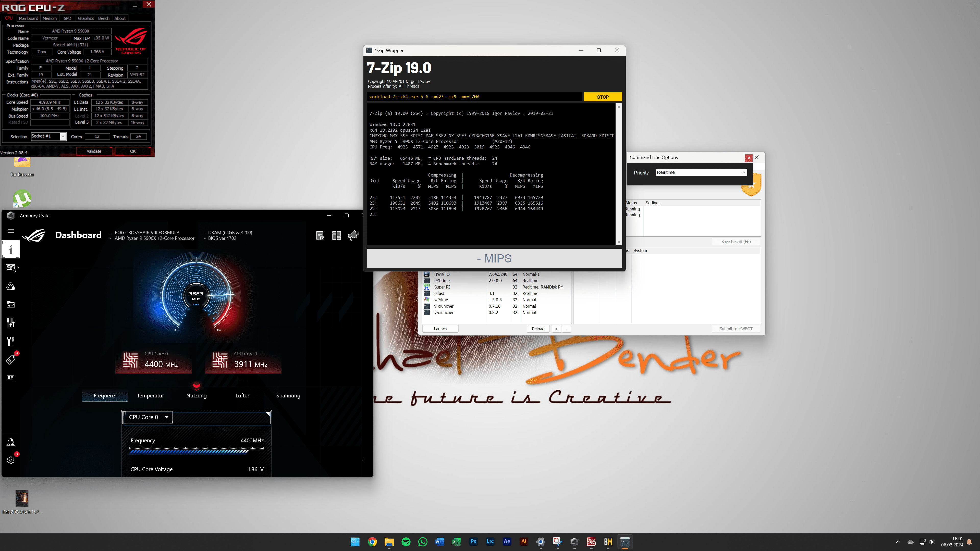
Task: Switch to the Spannung tab
Action: [x=288, y=395]
